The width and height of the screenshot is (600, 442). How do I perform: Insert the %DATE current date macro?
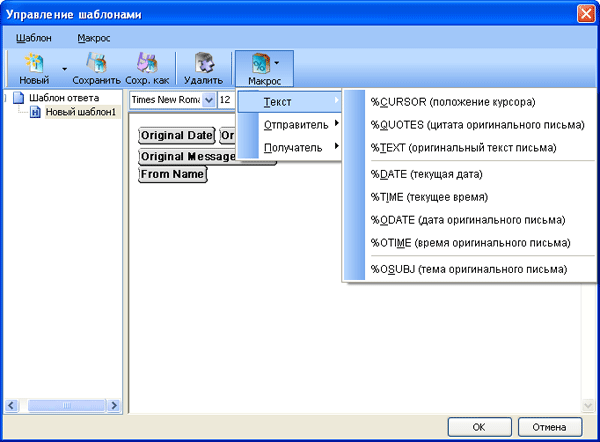(x=469, y=174)
